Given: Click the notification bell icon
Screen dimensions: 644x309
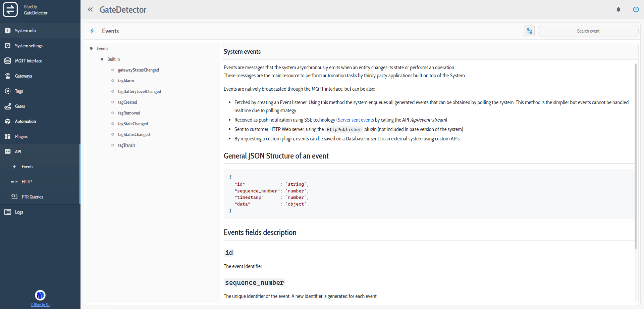Looking at the screenshot, I should point(619,9).
